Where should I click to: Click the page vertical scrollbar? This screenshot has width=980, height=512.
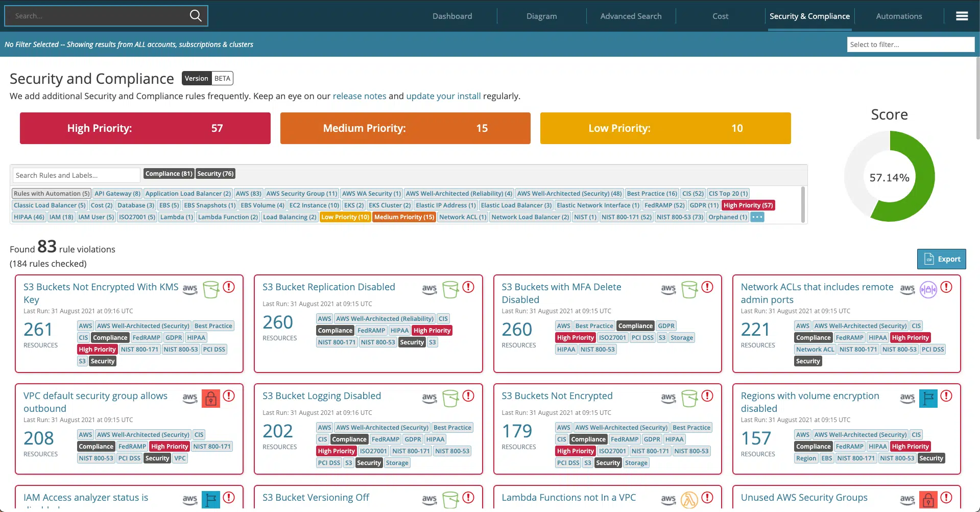(x=977, y=97)
